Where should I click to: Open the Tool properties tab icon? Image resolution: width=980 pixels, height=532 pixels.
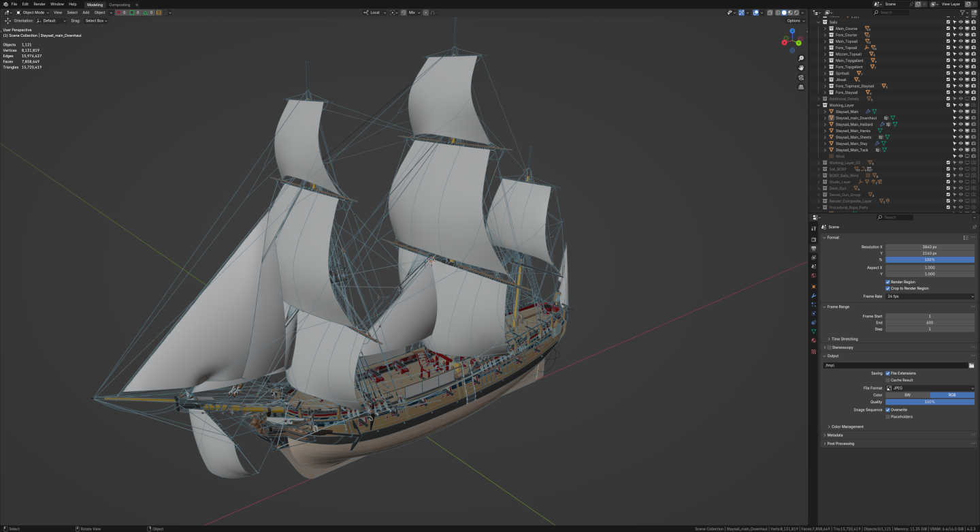pos(813,228)
